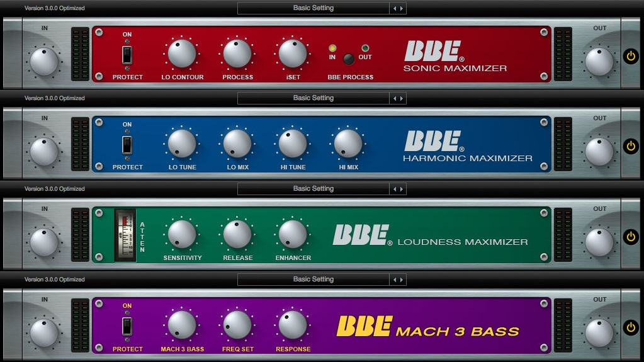The width and height of the screenshot is (644, 362).
Task: Click the MACH 3 BASS knob
Action: click(182, 325)
